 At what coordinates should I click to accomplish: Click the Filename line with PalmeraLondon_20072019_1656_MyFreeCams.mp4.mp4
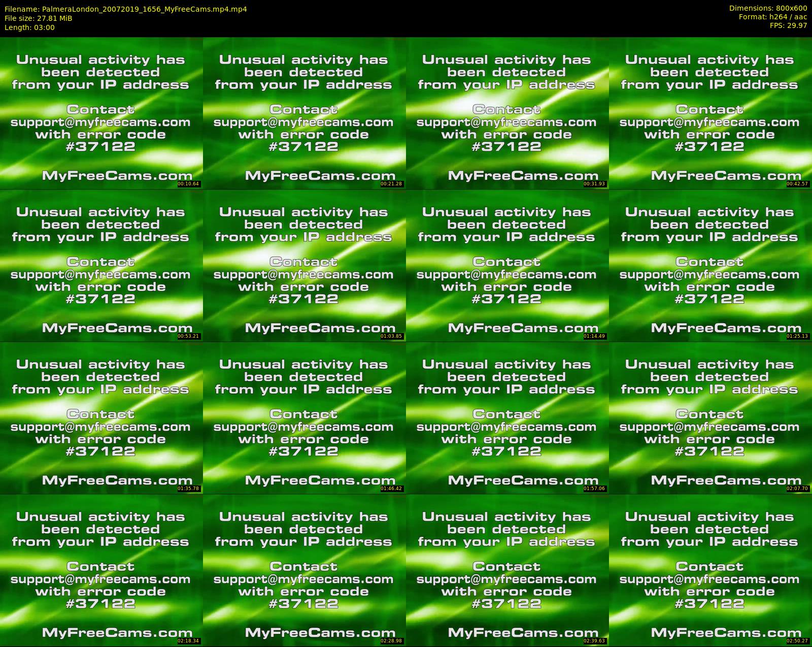[126, 9]
